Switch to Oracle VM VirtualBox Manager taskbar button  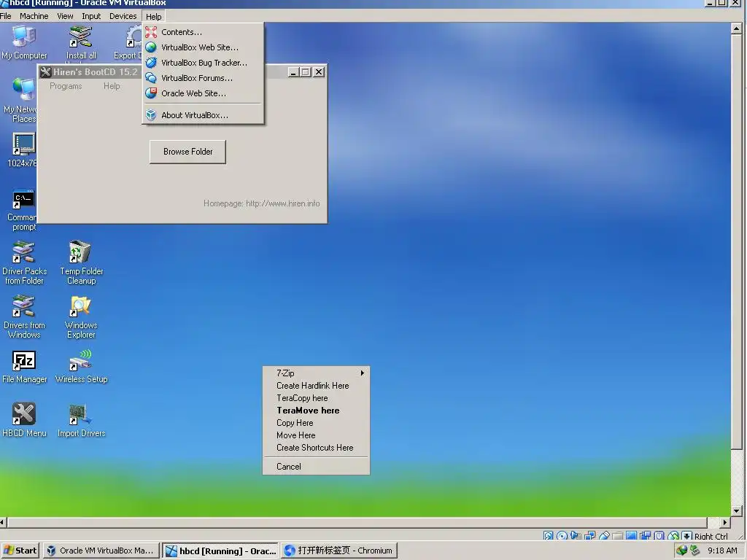(101, 551)
